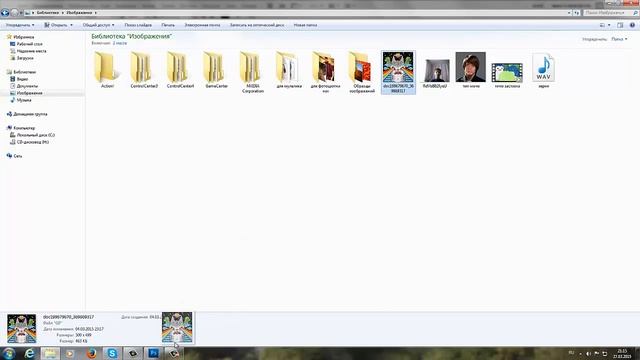Toggle the preview pane icon
The height and width of the screenshot is (360, 640).
[x=620, y=25]
